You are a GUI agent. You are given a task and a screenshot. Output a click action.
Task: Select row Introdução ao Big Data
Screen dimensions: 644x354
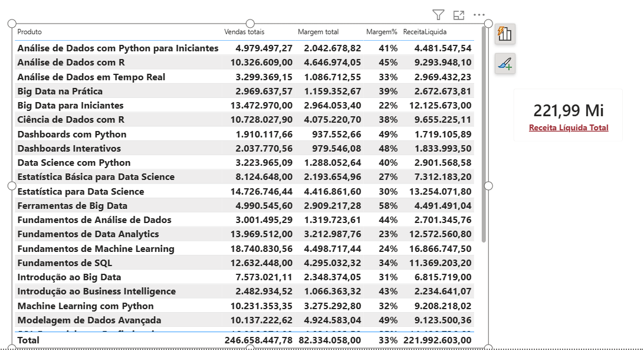click(244, 277)
